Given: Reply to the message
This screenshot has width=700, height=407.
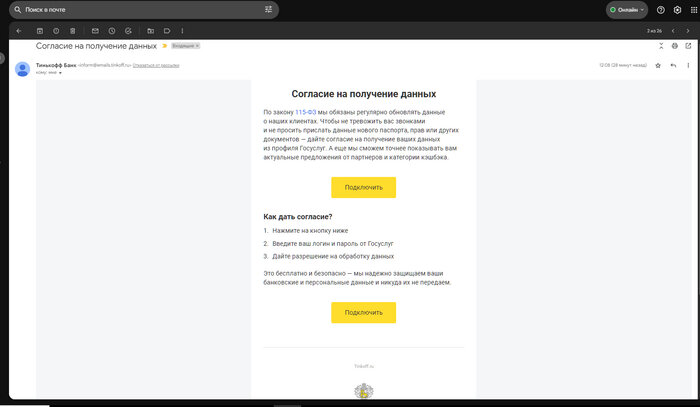Looking at the screenshot, I should [673, 65].
